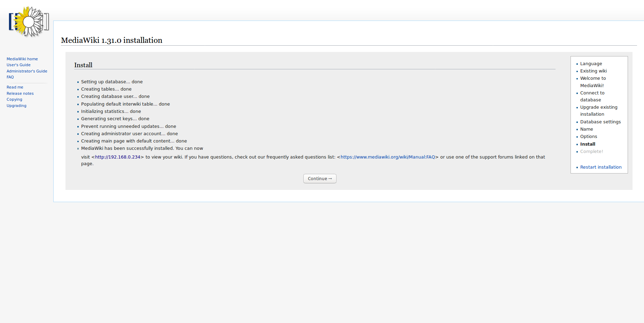Click 'Creating main page with default content... done'
The width and height of the screenshot is (644, 323).
pos(134,141)
